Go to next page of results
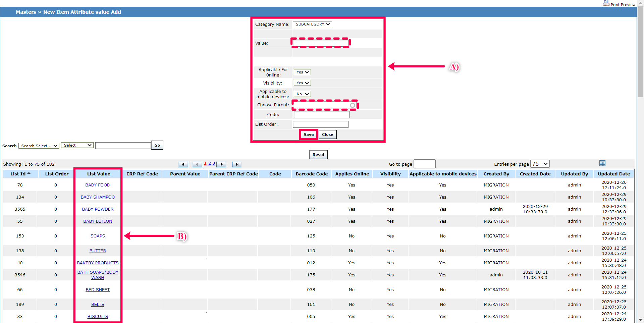 (221, 164)
